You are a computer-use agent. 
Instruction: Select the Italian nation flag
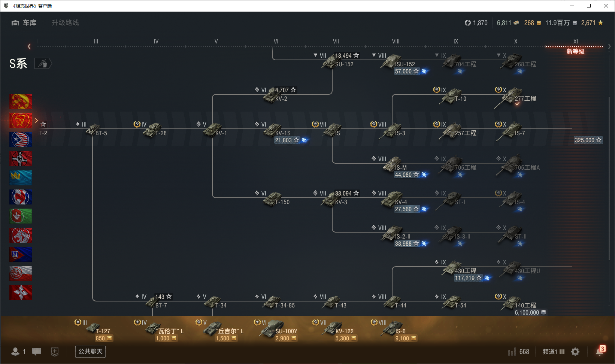[21, 216]
